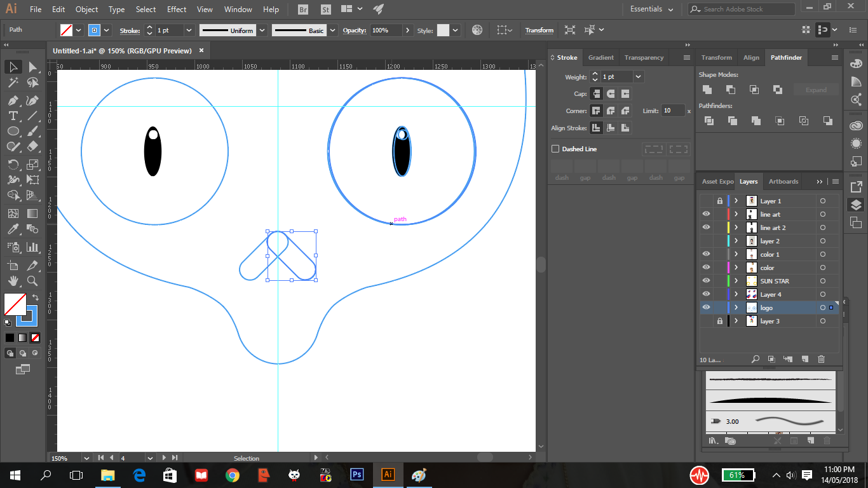Image resolution: width=868 pixels, height=488 pixels.
Task: Select the Perspective Grid tool
Action: click(x=32, y=196)
